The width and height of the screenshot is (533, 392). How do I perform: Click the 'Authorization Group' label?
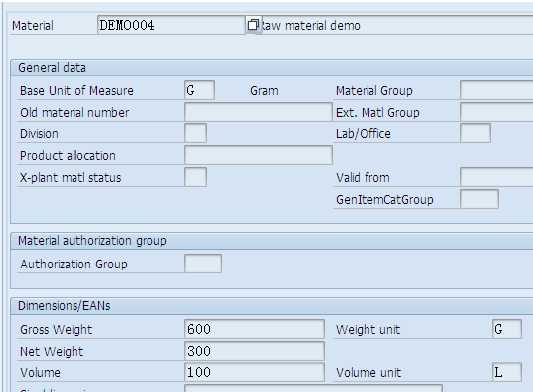pyautogui.click(x=74, y=264)
